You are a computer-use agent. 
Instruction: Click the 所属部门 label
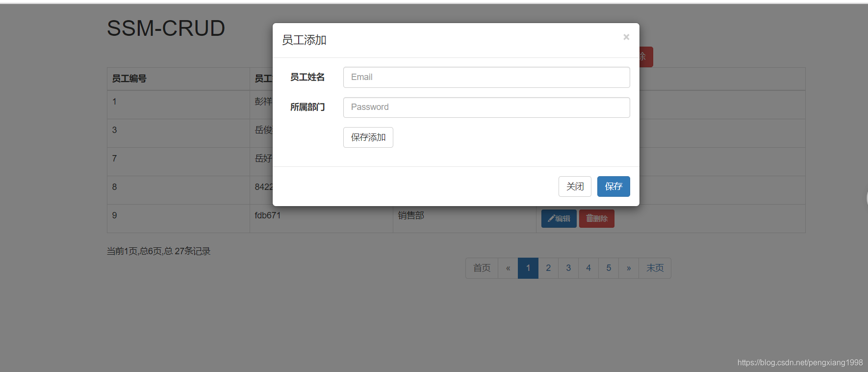307,107
